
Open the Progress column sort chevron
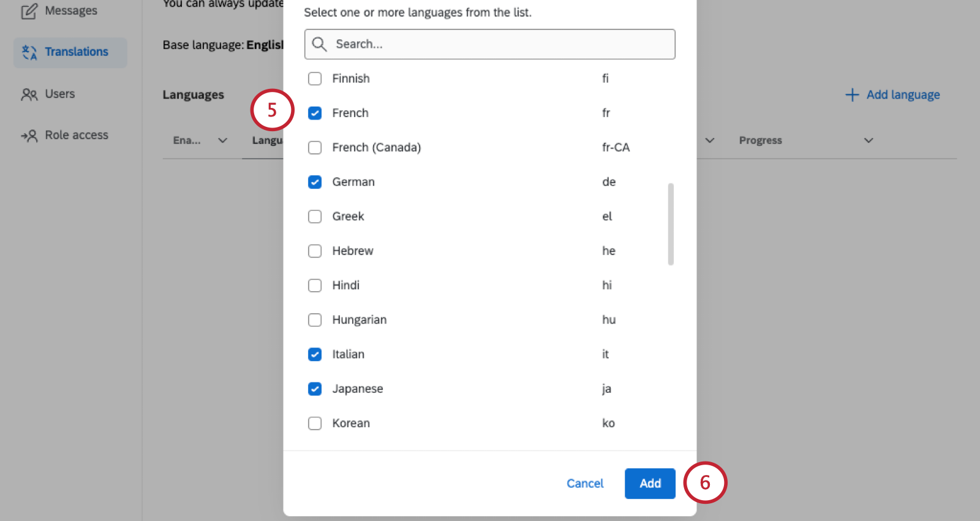(x=869, y=140)
